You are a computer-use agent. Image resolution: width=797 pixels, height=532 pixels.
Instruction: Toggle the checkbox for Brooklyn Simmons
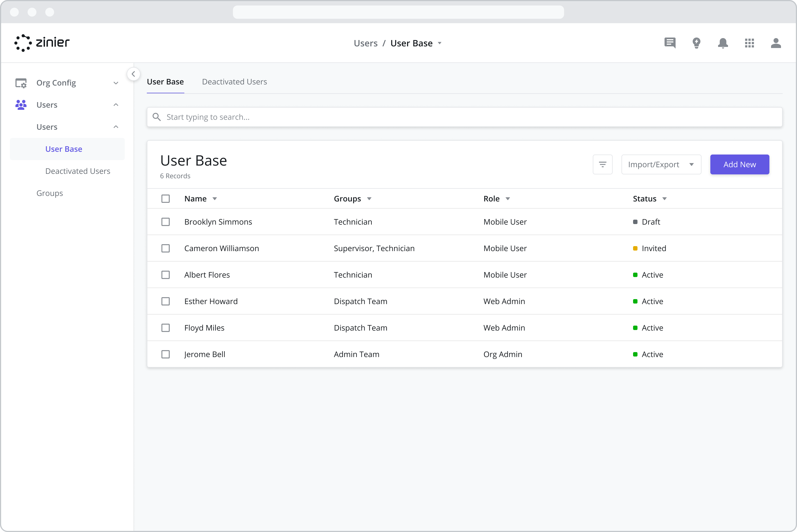coord(166,222)
